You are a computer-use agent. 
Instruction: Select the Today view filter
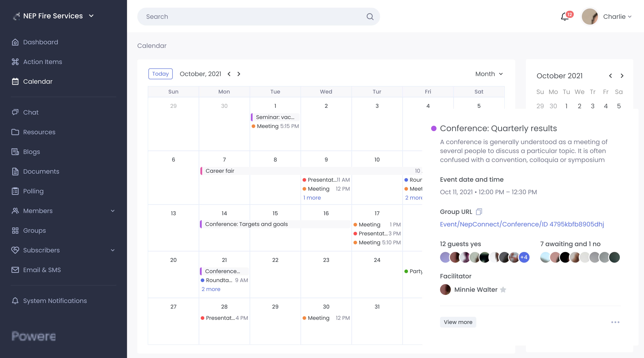(x=160, y=74)
